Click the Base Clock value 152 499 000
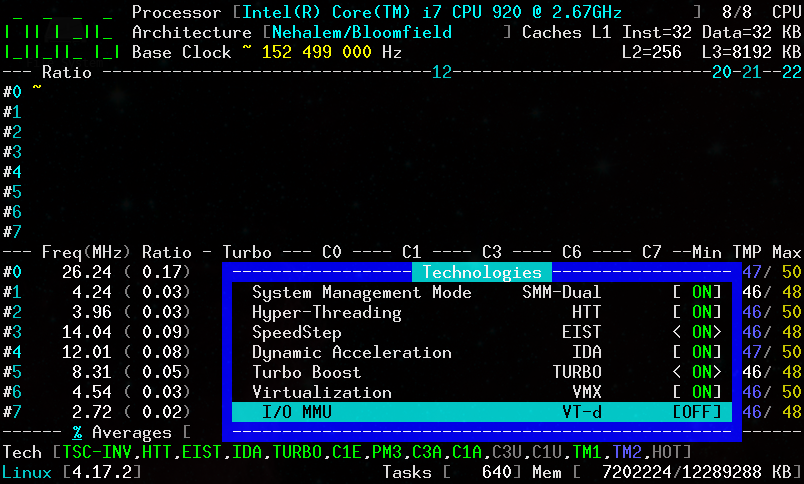The width and height of the screenshot is (804, 484). [316, 52]
